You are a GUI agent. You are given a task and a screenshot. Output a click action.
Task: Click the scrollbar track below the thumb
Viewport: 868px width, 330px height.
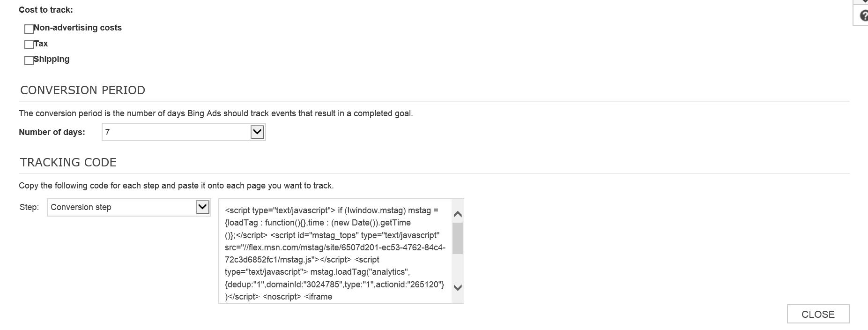tap(458, 268)
